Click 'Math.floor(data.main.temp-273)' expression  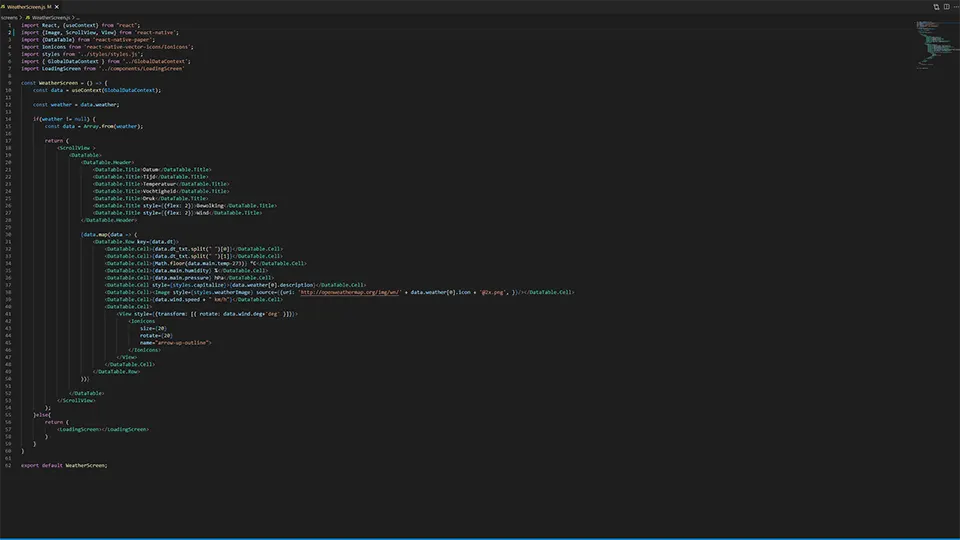click(201, 263)
